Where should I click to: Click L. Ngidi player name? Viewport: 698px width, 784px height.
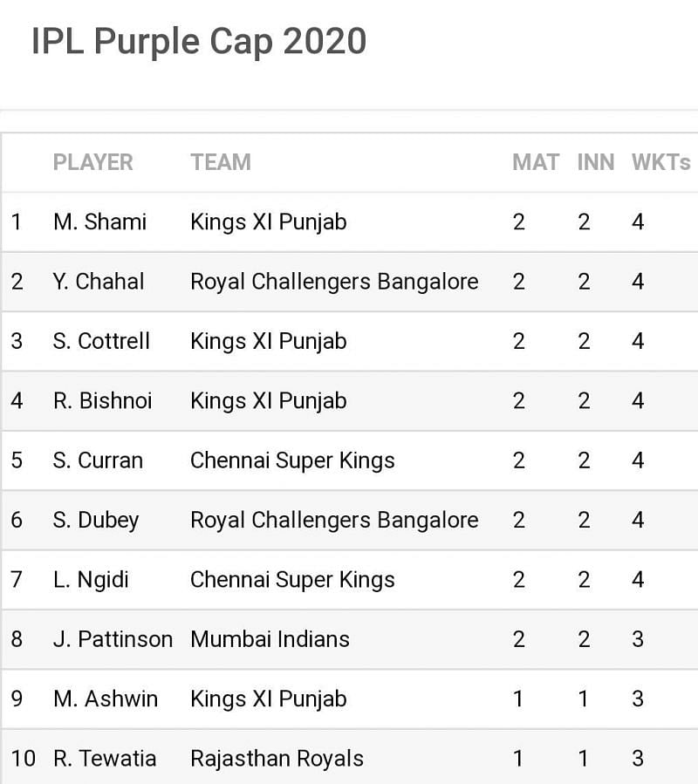pyautogui.click(x=91, y=580)
